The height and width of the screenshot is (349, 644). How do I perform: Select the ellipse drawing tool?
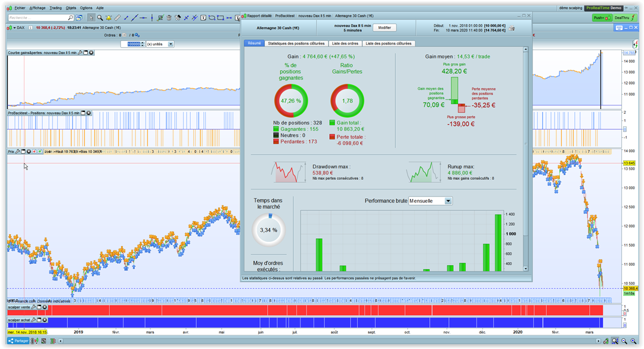click(x=212, y=18)
